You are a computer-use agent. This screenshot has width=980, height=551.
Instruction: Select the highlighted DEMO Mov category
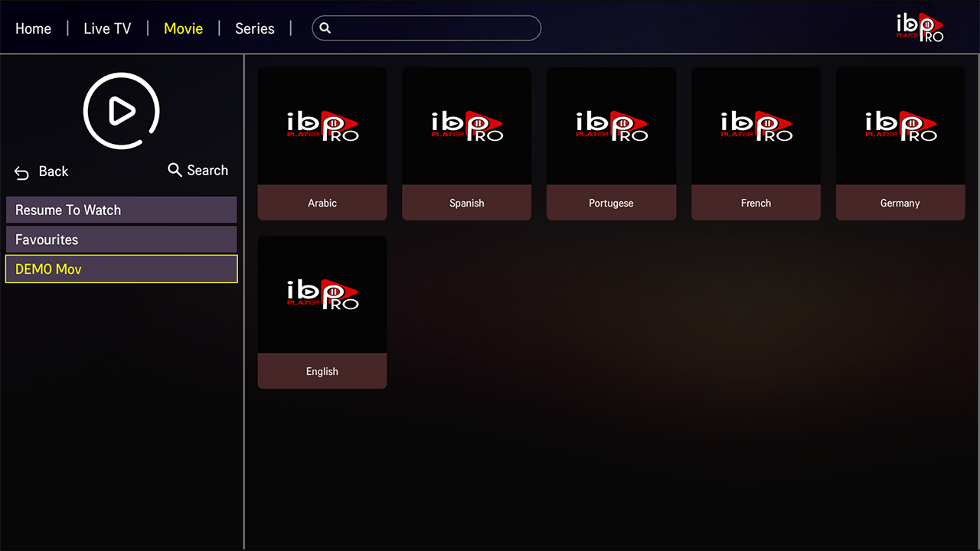coord(121,269)
